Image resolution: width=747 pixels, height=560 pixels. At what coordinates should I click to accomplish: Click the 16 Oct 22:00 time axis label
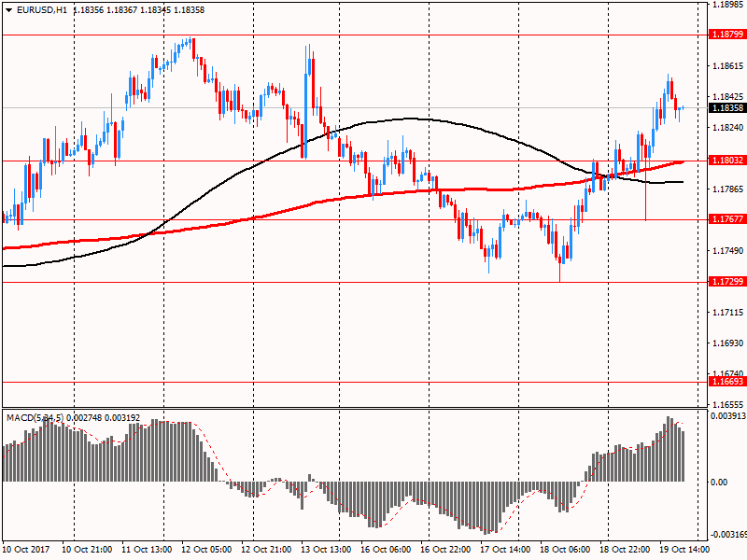(x=446, y=550)
